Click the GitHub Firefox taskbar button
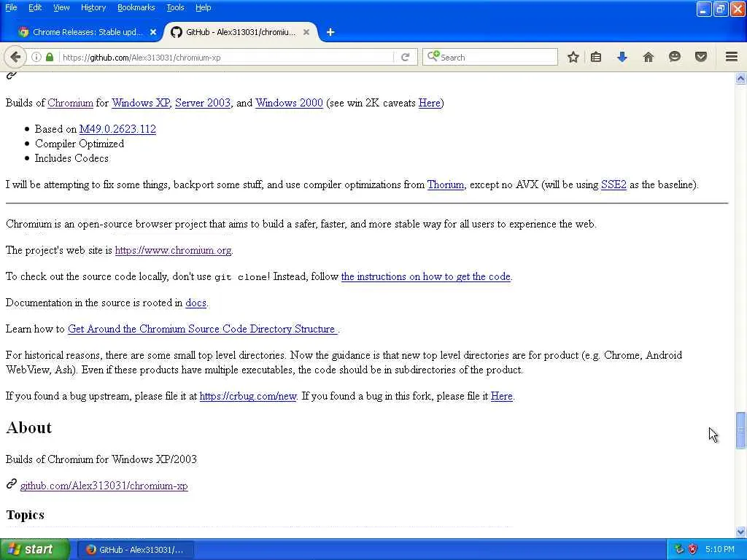The image size is (747, 560). [x=135, y=550]
